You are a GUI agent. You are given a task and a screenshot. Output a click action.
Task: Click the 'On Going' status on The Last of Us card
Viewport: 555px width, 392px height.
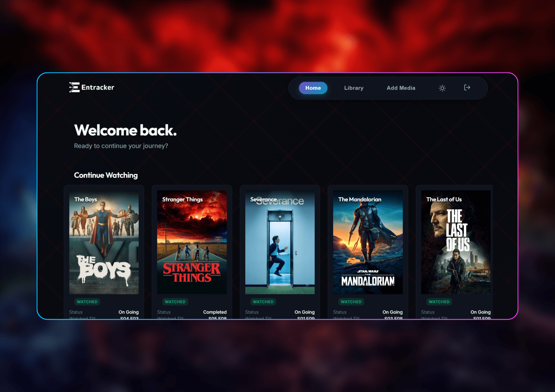480,312
